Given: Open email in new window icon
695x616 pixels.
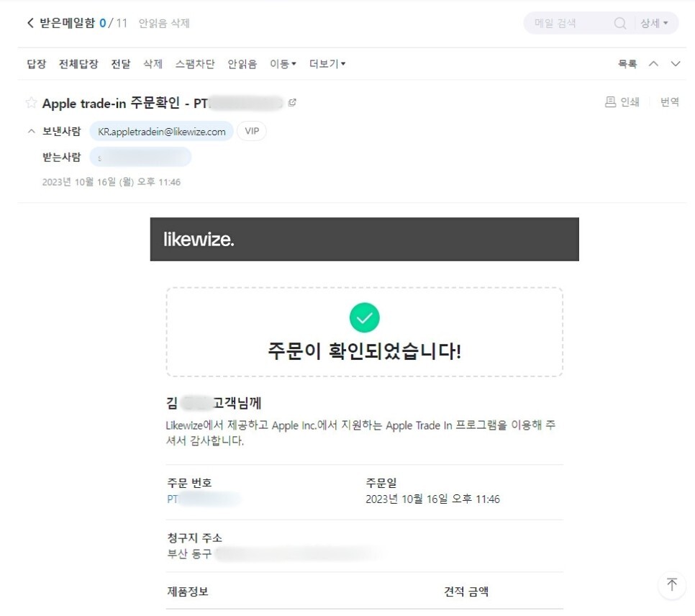Looking at the screenshot, I should click(x=291, y=103).
